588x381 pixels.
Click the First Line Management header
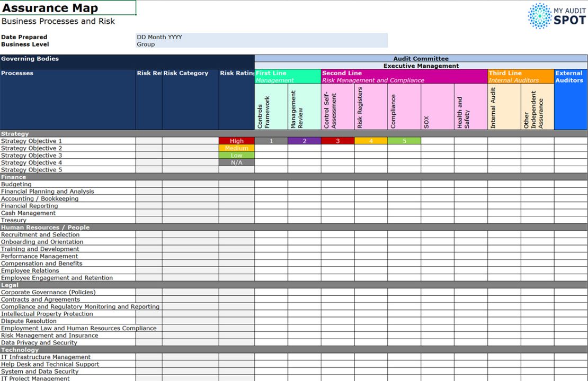(288, 77)
